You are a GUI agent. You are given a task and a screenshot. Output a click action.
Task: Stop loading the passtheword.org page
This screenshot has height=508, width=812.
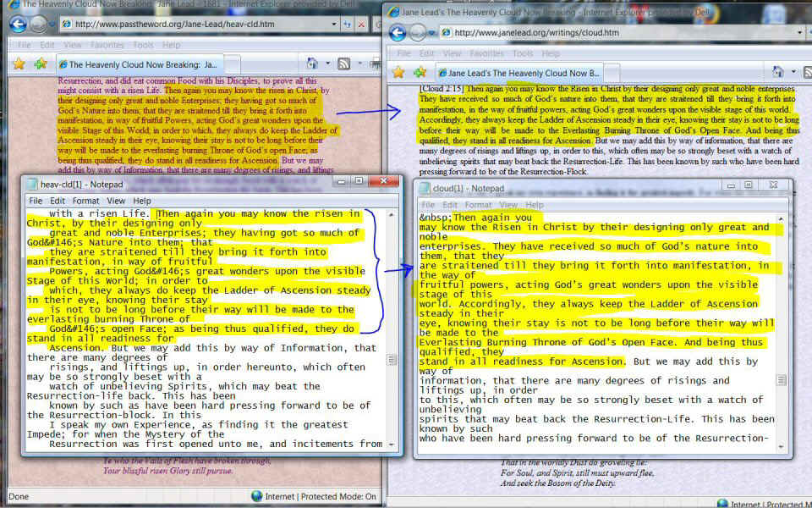361,24
